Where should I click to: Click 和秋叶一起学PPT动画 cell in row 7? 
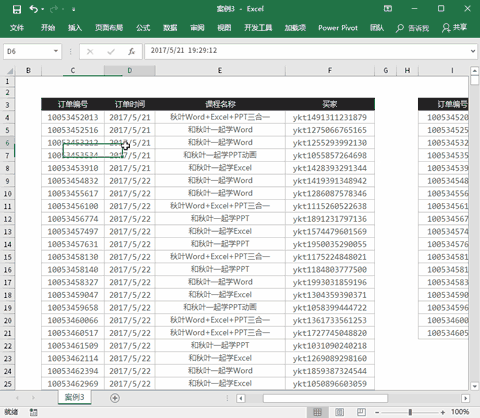220,155
